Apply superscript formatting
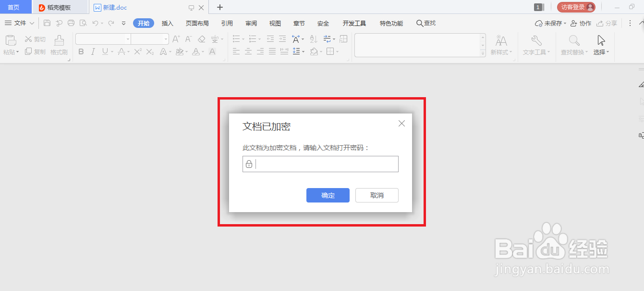Screen dimensions: 644x291 point(137,51)
